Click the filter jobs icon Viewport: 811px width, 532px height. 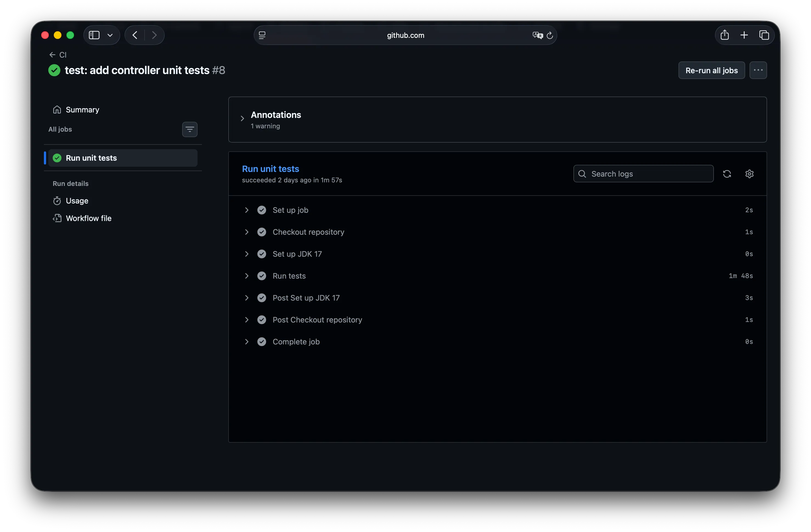[190, 129]
